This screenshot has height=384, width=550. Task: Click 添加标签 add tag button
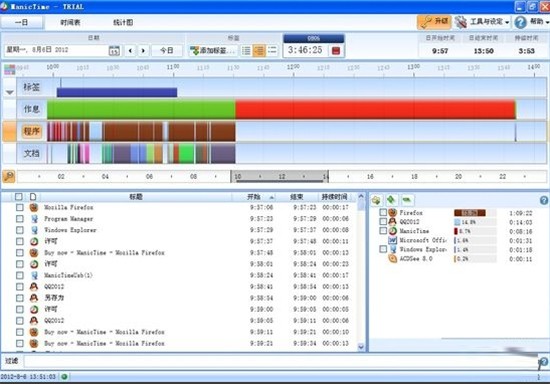point(213,51)
